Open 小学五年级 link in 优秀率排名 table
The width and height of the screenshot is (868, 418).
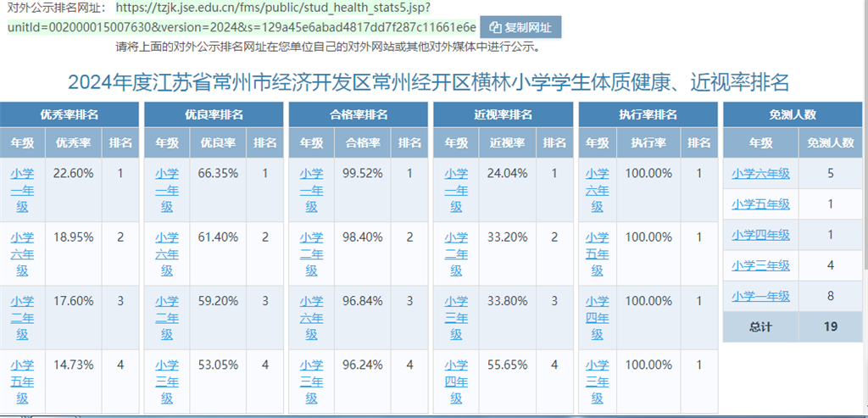point(22,382)
